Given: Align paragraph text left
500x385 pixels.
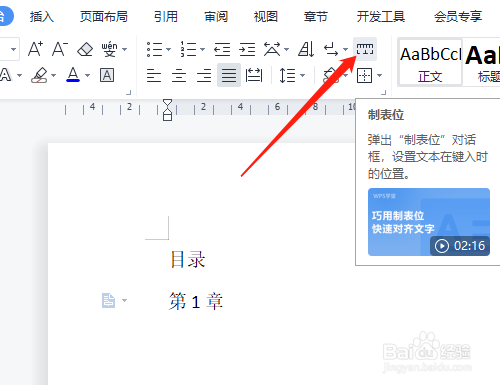Looking at the screenshot, I should 154,75.
